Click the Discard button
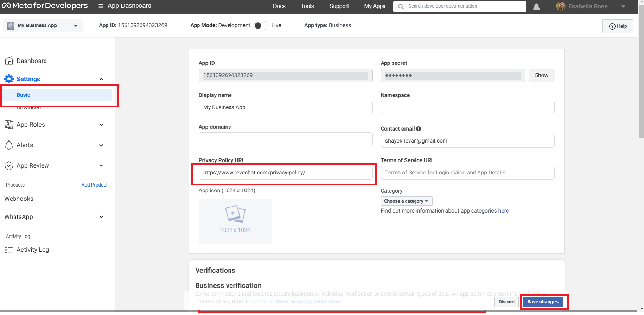 [506, 302]
